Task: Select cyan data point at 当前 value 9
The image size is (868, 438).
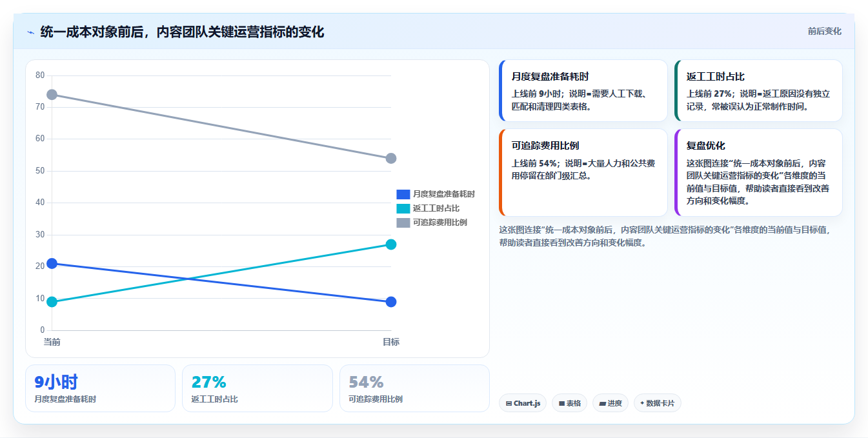Action: tap(52, 302)
